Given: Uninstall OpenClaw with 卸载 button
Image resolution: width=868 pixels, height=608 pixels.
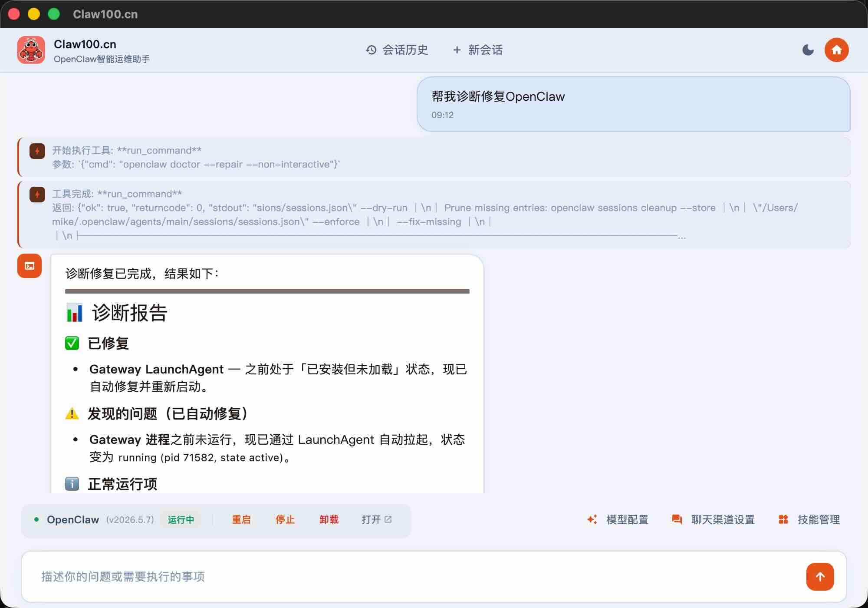Looking at the screenshot, I should (329, 520).
